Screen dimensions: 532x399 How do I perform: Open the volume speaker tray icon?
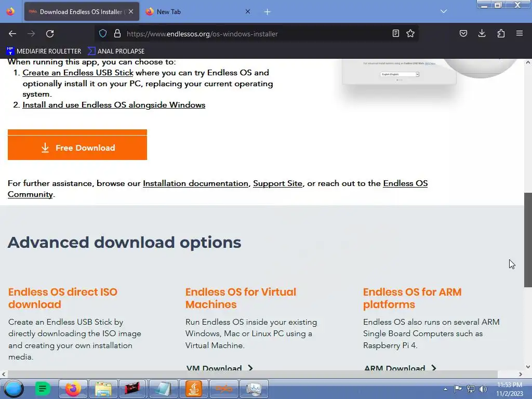tap(483, 389)
